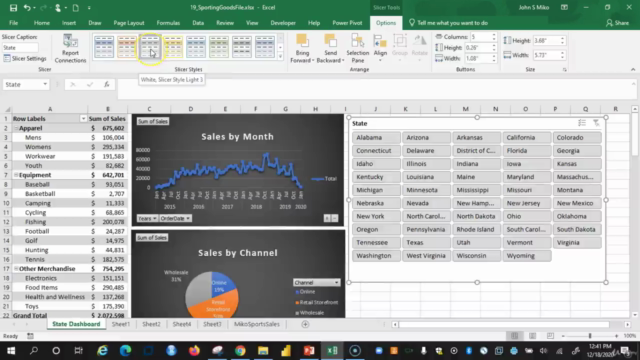Click Send Backward
The height and width of the screenshot is (360, 640).
click(x=330, y=49)
